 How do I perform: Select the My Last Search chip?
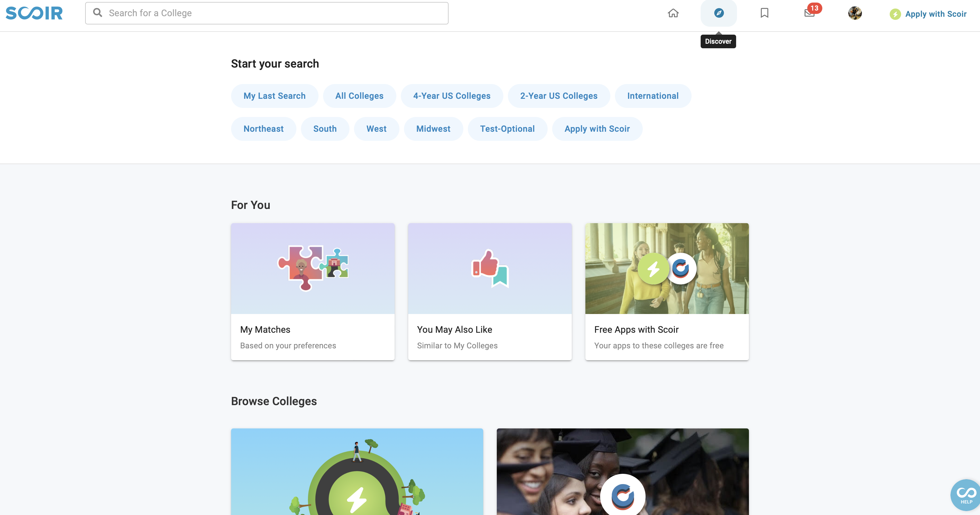pyautogui.click(x=274, y=96)
